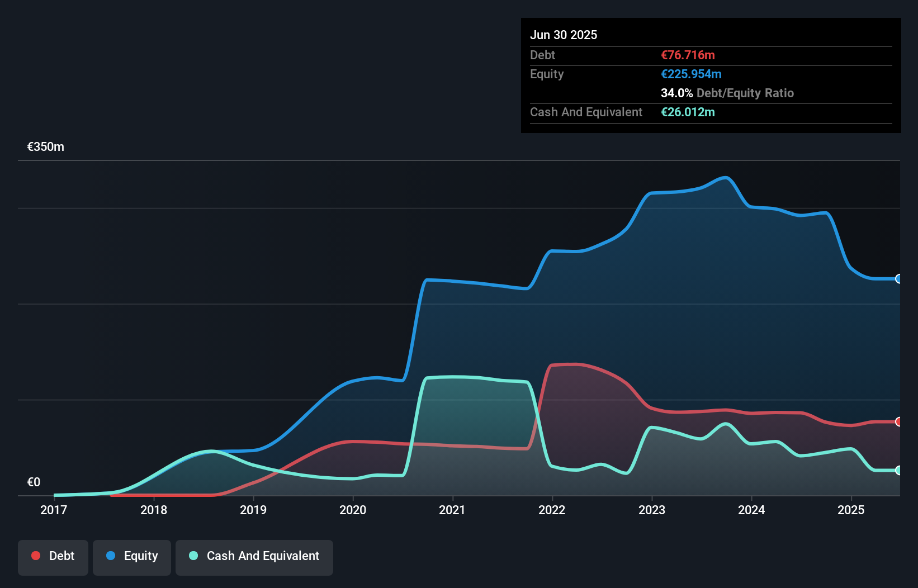Expand the Jun 30 2025 tooltip panel
The image size is (918, 588).
click(564, 35)
